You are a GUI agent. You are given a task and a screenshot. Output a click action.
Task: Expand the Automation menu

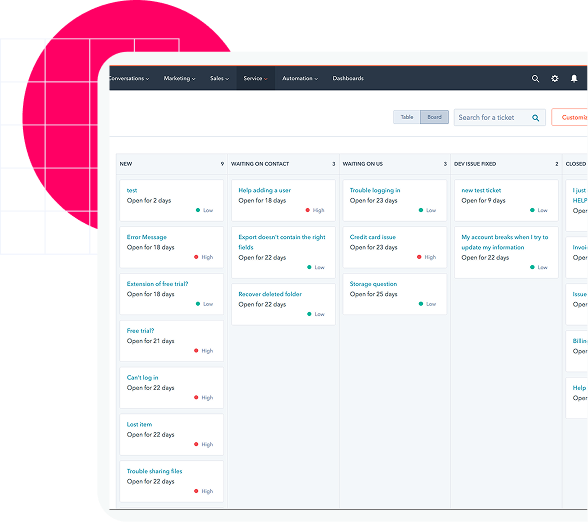pos(300,78)
